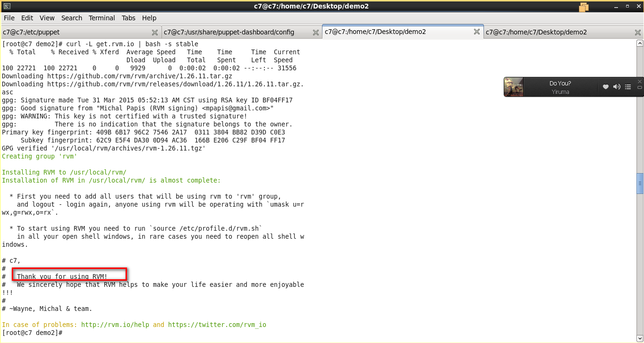The height and width of the screenshot is (343, 644).
Task: Click the blue scrollbar thumb
Action: pyautogui.click(x=640, y=184)
